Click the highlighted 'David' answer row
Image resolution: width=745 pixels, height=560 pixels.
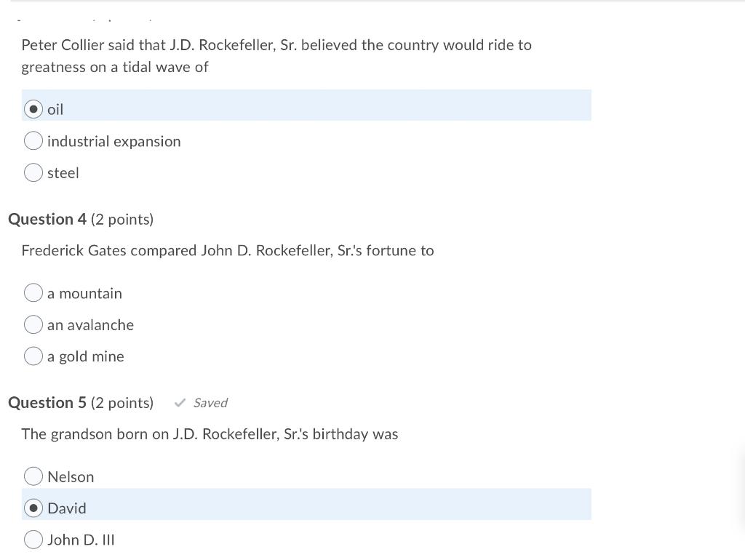(306, 504)
